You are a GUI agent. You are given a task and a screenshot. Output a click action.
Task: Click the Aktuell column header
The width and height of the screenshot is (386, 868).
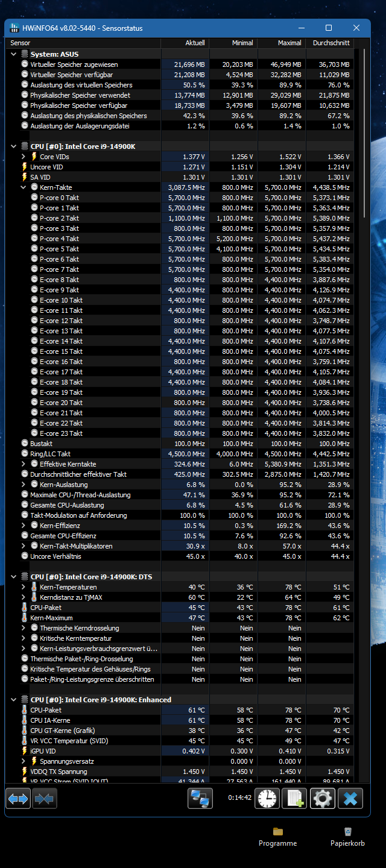(x=185, y=43)
